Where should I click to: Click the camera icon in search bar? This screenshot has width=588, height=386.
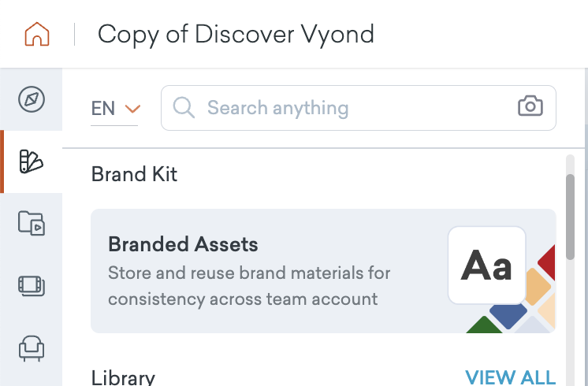(530, 107)
